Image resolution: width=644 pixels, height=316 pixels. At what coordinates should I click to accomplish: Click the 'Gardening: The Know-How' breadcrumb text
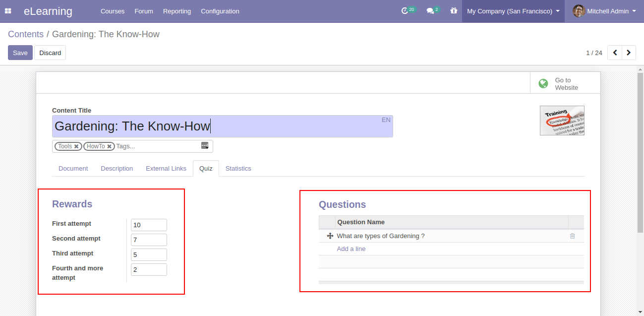106,34
